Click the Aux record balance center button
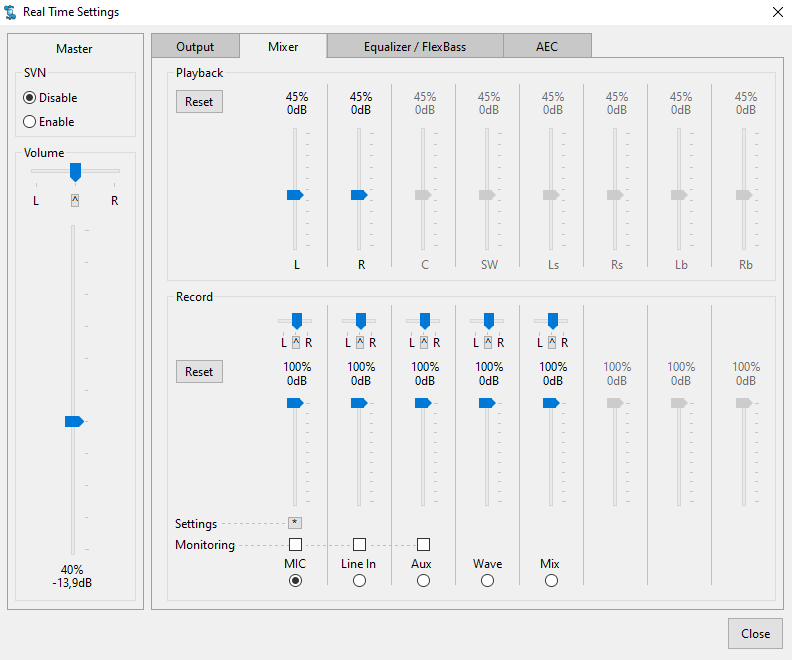792x660 pixels. (424, 342)
